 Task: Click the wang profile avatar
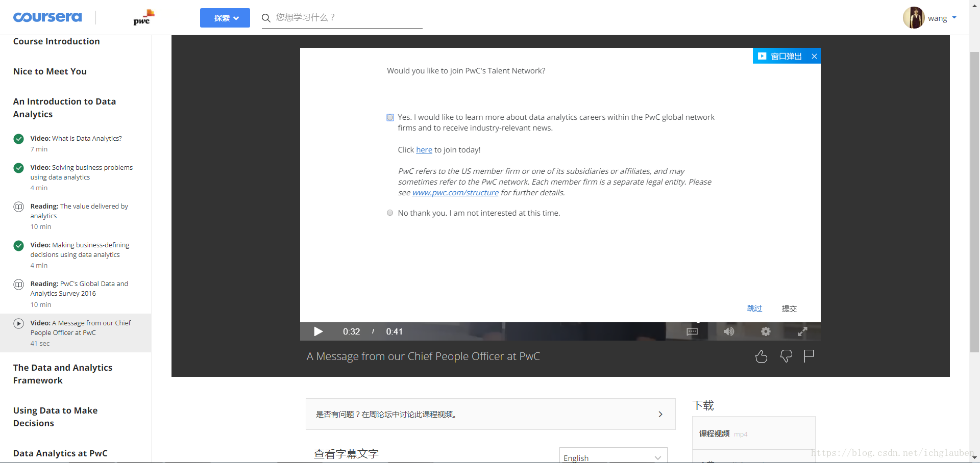(914, 18)
